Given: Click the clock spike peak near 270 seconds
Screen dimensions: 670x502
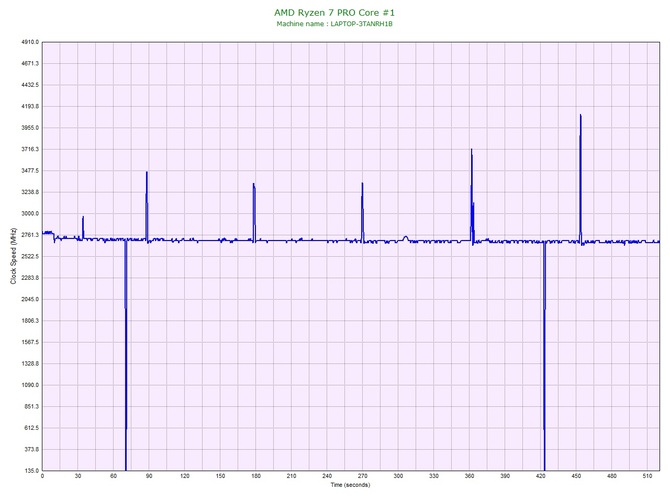Looking at the screenshot, I should (362, 185).
